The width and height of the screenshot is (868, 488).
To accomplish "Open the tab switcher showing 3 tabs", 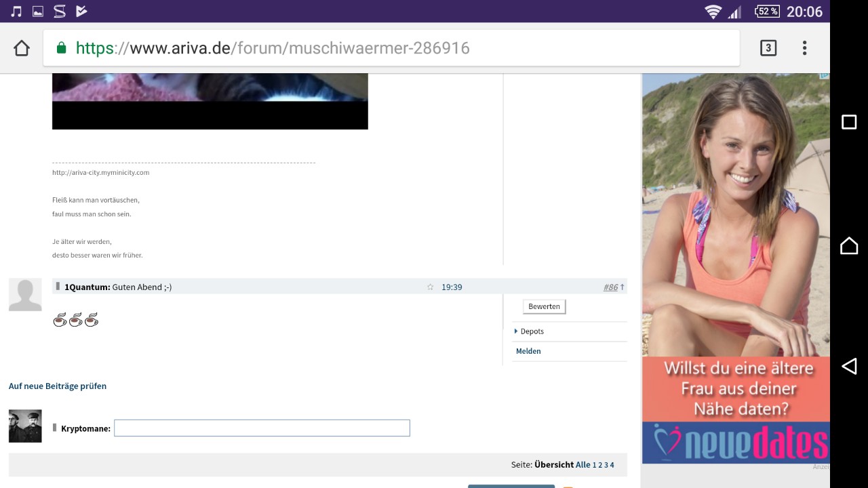I will pos(768,48).
